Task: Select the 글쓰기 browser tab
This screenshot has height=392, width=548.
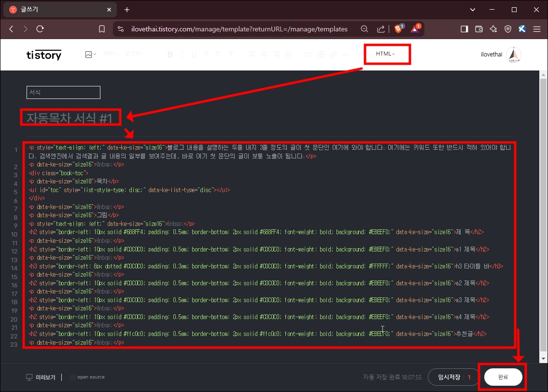Action: [59, 10]
